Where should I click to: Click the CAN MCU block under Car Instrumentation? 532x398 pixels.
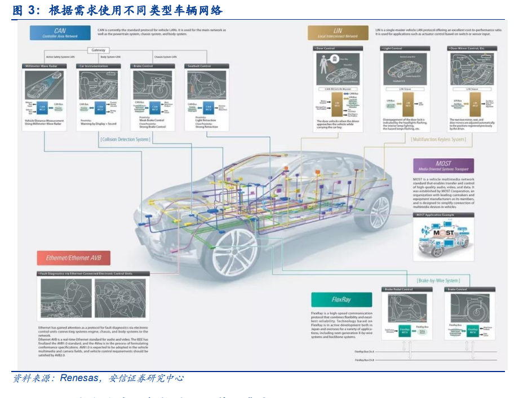pos(100,108)
